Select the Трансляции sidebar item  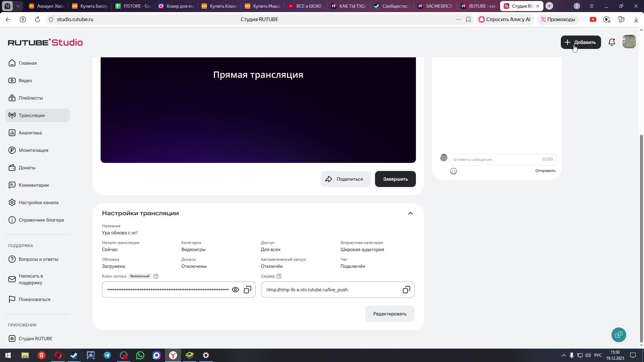click(37, 115)
